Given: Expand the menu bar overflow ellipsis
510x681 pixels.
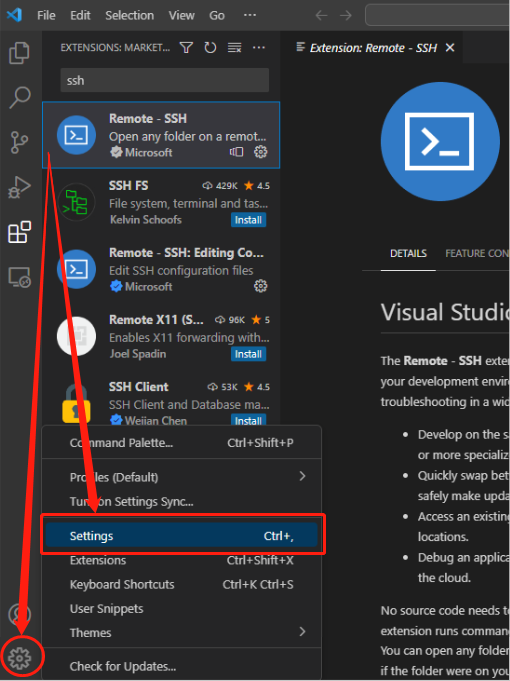Looking at the screenshot, I should click(x=250, y=15).
